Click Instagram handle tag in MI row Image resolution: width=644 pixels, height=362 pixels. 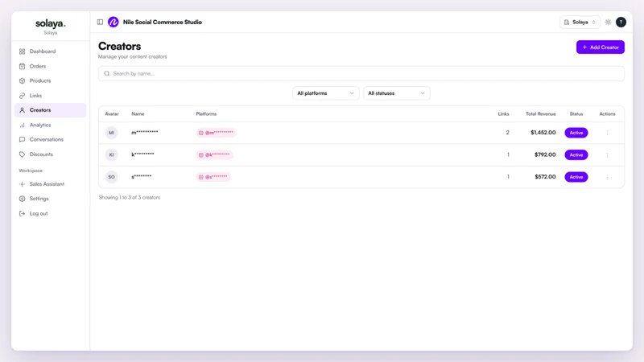tap(216, 133)
